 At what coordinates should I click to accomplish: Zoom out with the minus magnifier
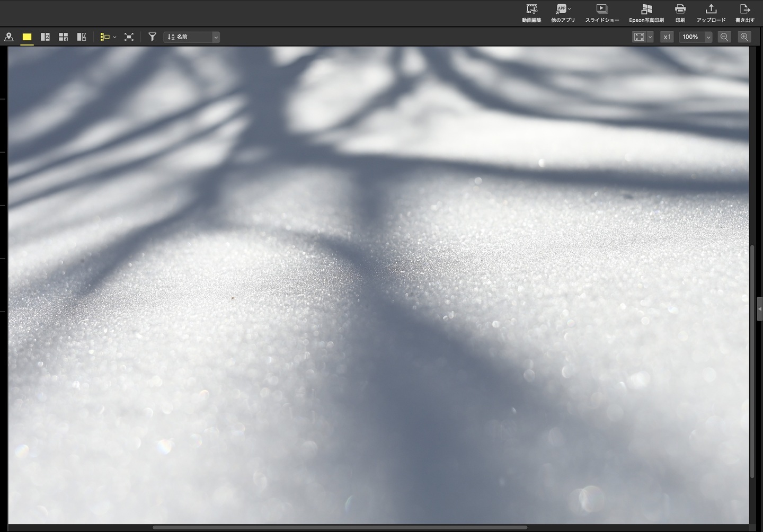point(724,37)
